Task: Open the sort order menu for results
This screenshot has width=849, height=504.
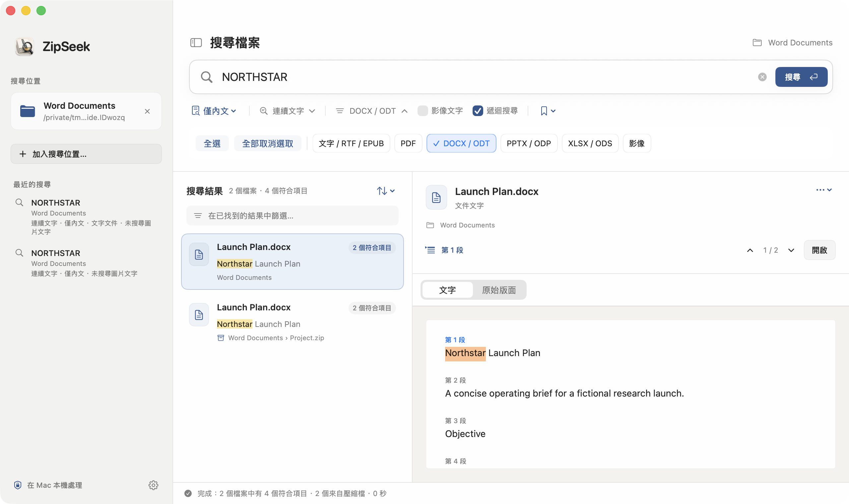Action: [x=386, y=191]
